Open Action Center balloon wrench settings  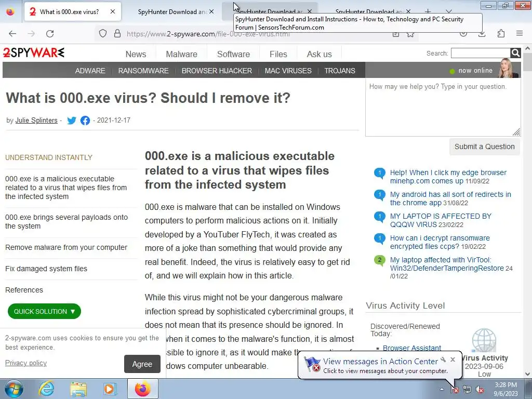click(x=443, y=360)
